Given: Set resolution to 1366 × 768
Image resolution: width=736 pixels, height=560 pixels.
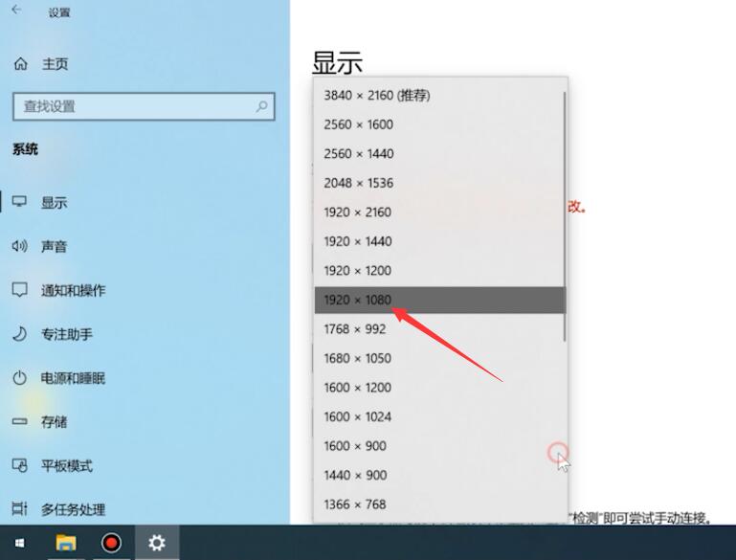Looking at the screenshot, I should tap(440, 504).
